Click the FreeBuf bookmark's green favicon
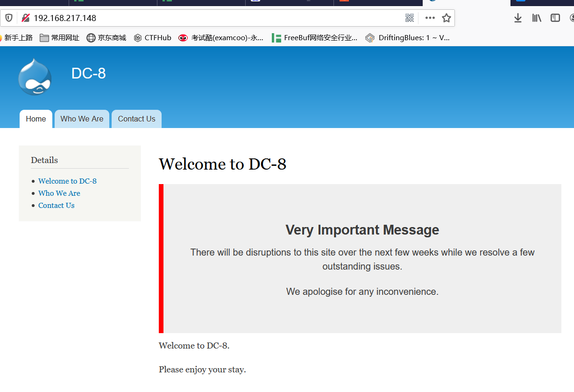This screenshot has width=574, height=392. [x=276, y=38]
